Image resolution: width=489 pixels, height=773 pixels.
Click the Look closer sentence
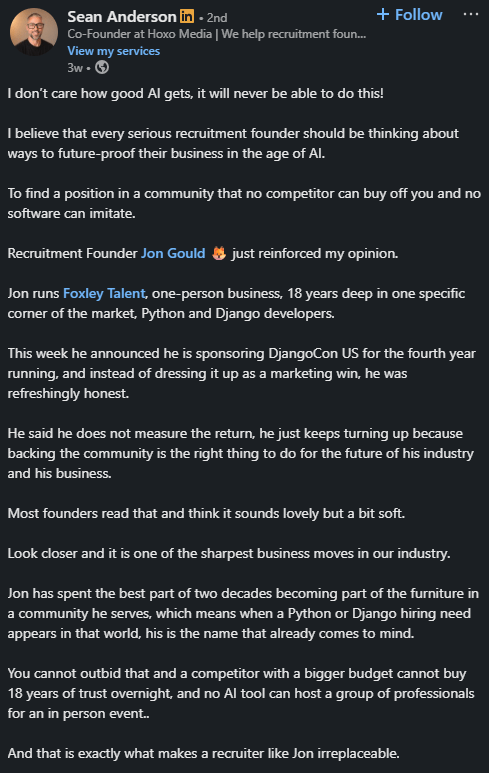[x=229, y=553]
